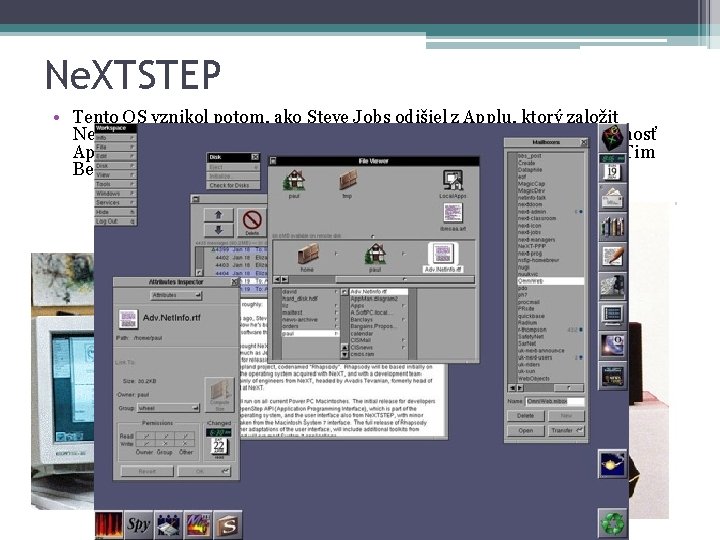Open the Tools menu in Workspace

point(115,184)
